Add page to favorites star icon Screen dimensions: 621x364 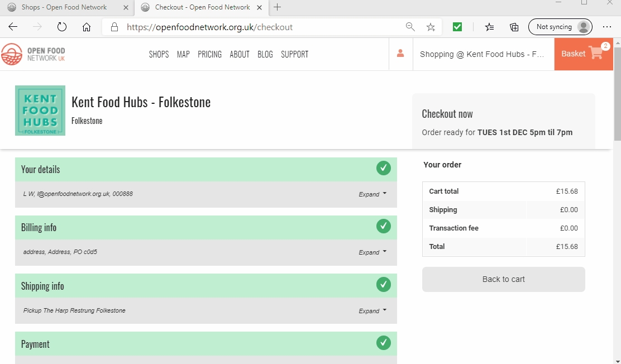[431, 27]
